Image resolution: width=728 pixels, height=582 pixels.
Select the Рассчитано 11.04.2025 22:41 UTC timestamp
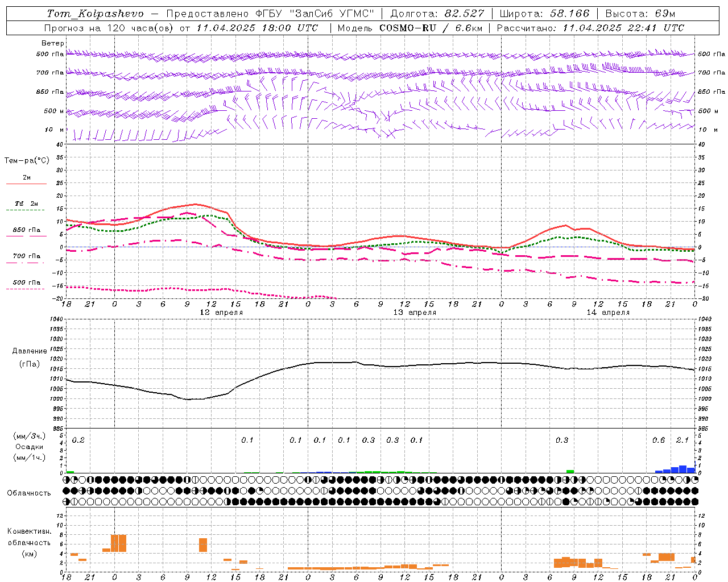pyautogui.click(x=590, y=28)
